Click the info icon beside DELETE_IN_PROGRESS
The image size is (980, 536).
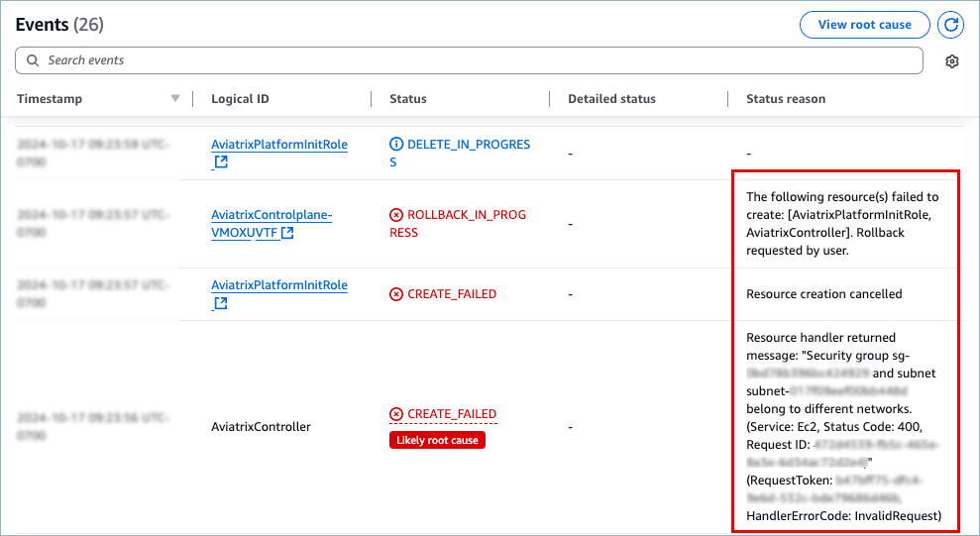[396, 145]
